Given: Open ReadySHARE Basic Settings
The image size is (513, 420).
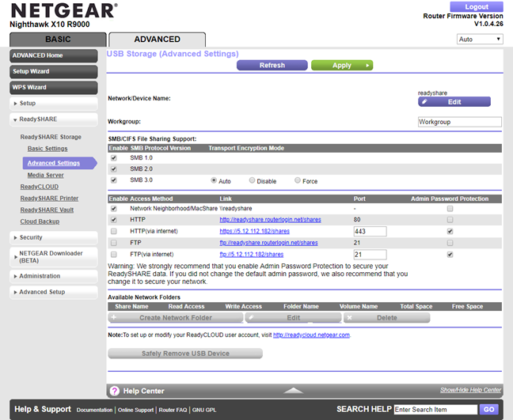Looking at the screenshot, I should pos(47,149).
